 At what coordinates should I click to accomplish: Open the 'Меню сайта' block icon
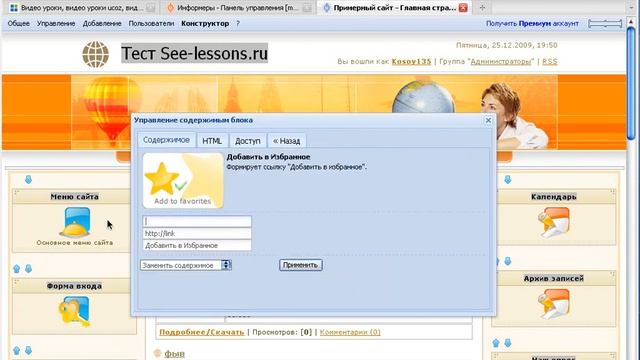(75, 222)
